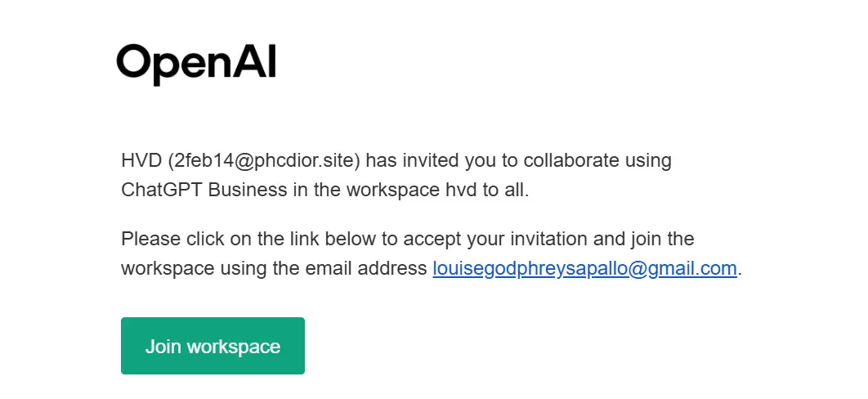
Task: Click the phrase and join the
Action: tap(643, 239)
